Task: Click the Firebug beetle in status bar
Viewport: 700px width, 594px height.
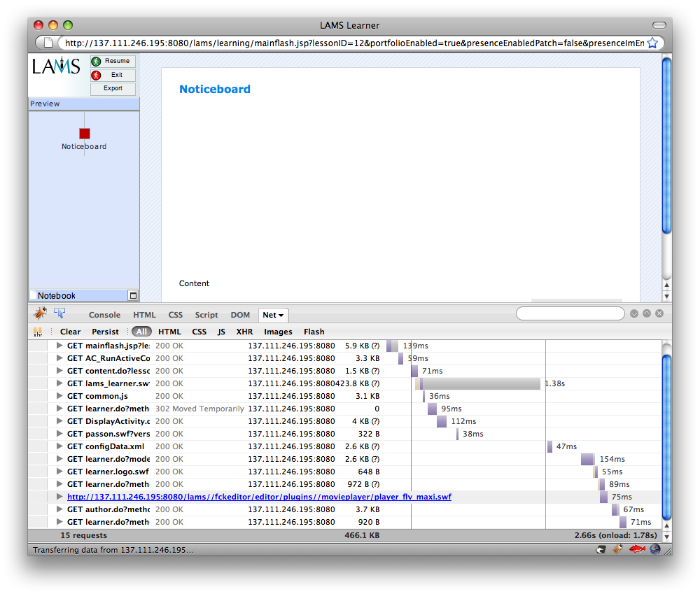Action: [617, 549]
